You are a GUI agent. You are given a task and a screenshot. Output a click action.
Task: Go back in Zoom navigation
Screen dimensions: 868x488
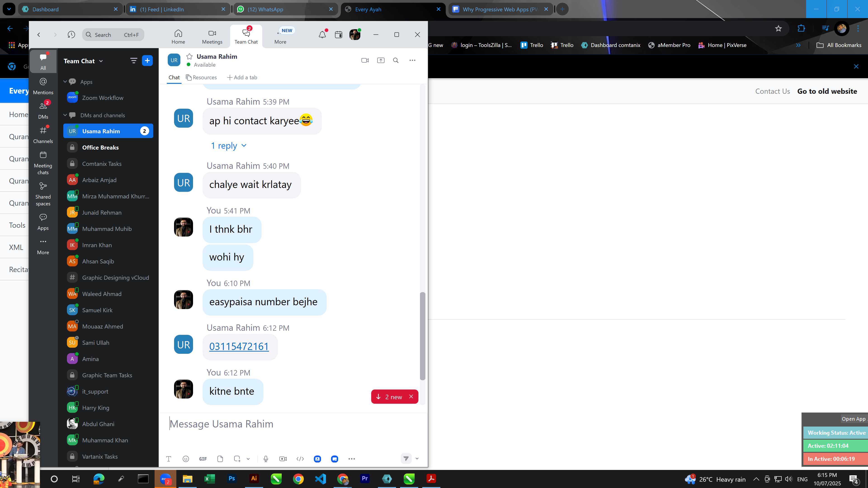pos(39,35)
